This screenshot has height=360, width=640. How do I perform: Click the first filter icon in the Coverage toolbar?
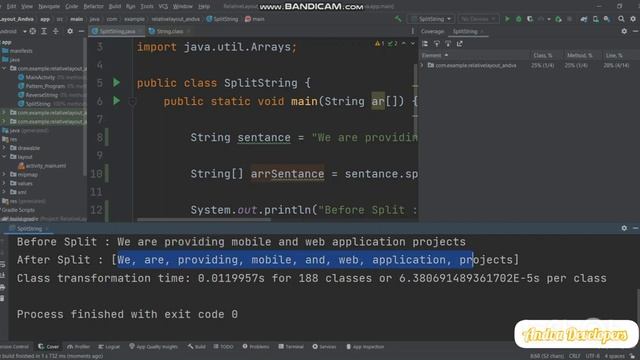[x=437, y=44]
